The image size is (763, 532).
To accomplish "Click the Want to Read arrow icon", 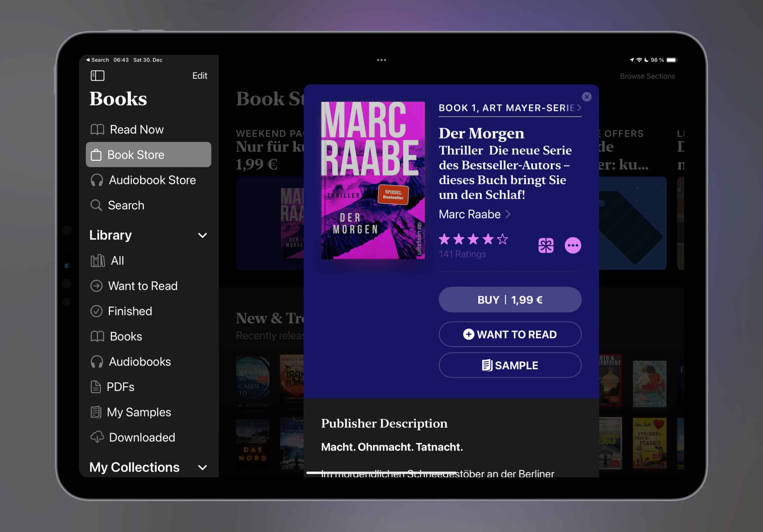I will 96,286.
